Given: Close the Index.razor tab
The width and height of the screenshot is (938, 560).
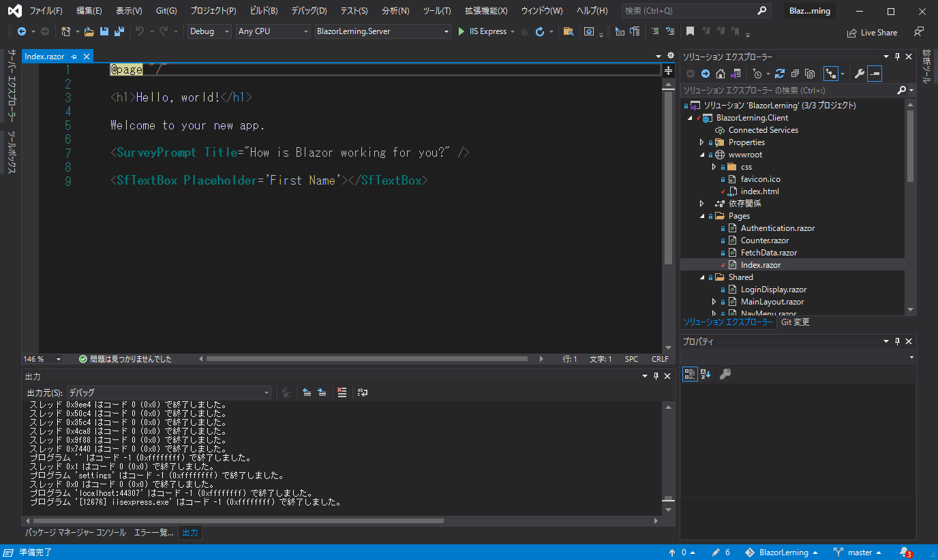Looking at the screenshot, I should coord(85,57).
